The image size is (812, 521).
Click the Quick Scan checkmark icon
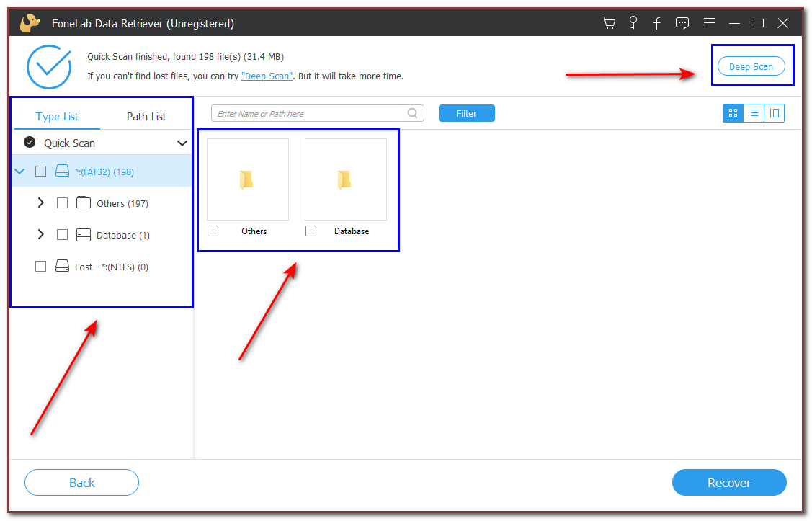coord(30,142)
